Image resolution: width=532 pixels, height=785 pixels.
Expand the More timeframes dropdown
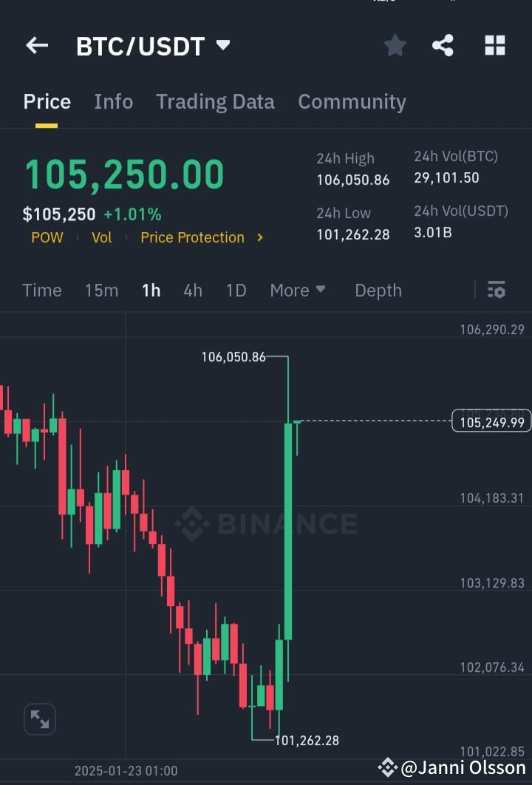[298, 290]
